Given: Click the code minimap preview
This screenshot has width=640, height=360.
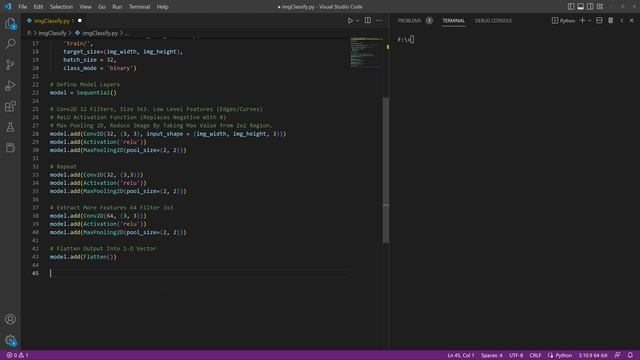Looking at the screenshot, I should click(x=366, y=52).
